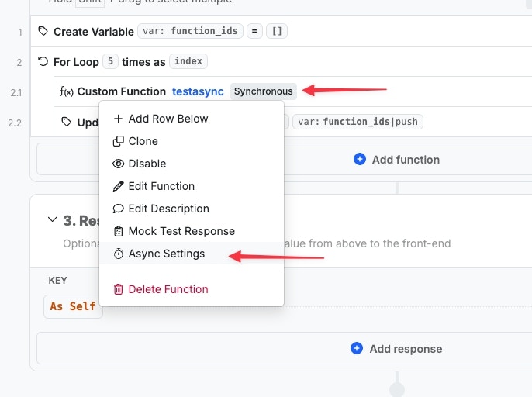Open the testasync function link

(x=198, y=91)
